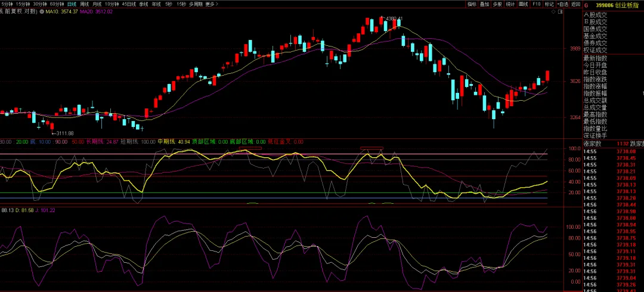Select the 最新指数 row

point(595,58)
